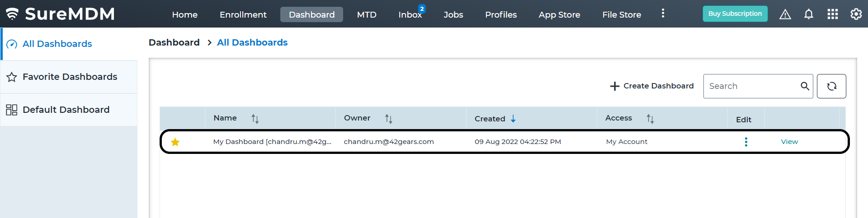The width and height of the screenshot is (868, 218).
Task: Open the App Store tab
Action: (x=559, y=14)
